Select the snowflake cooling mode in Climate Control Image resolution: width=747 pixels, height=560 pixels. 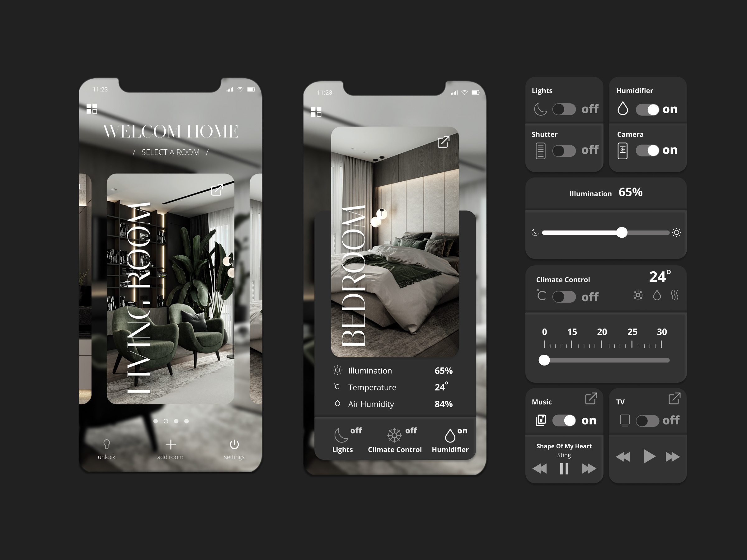[638, 295]
